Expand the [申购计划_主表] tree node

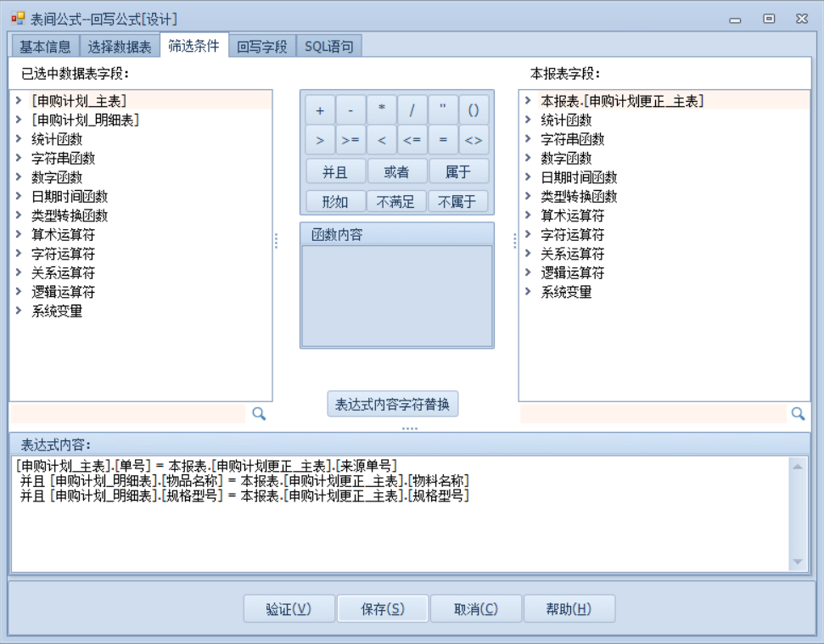(x=19, y=100)
